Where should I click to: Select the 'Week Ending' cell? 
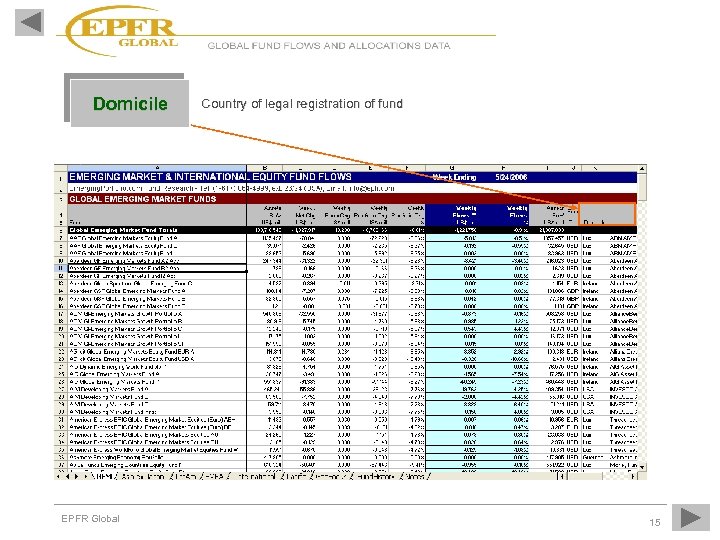(454, 177)
